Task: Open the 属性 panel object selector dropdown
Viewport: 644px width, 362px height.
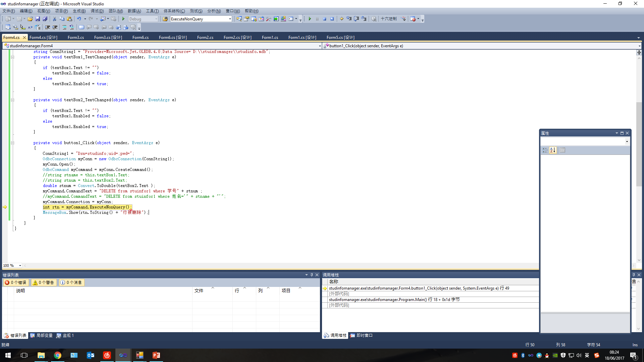Action: pos(627,141)
